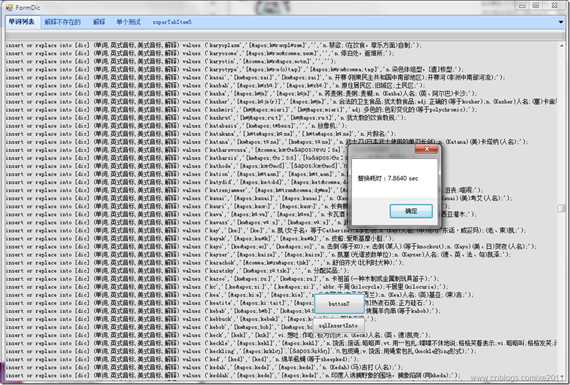Viewport: 570px width, 385px height.
Task: Click the button7 button
Action: 339,304
